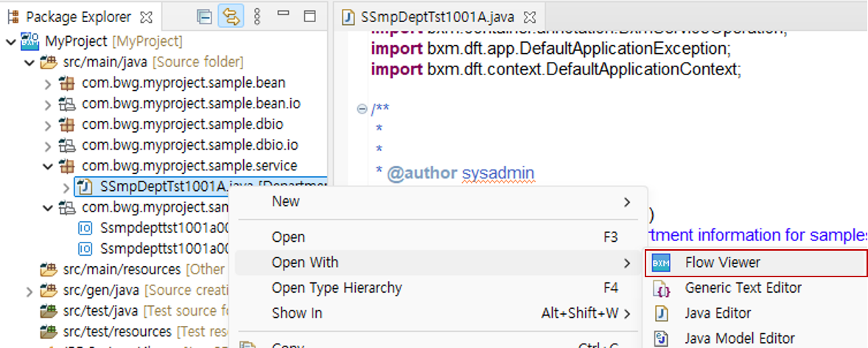Click the Java Model Editor icon

point(662,338)
